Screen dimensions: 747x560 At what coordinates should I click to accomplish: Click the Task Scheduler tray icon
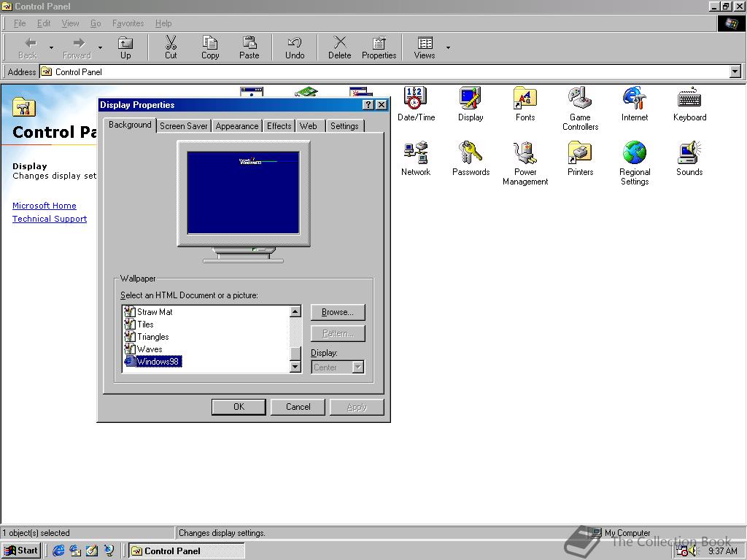point(682,551)
